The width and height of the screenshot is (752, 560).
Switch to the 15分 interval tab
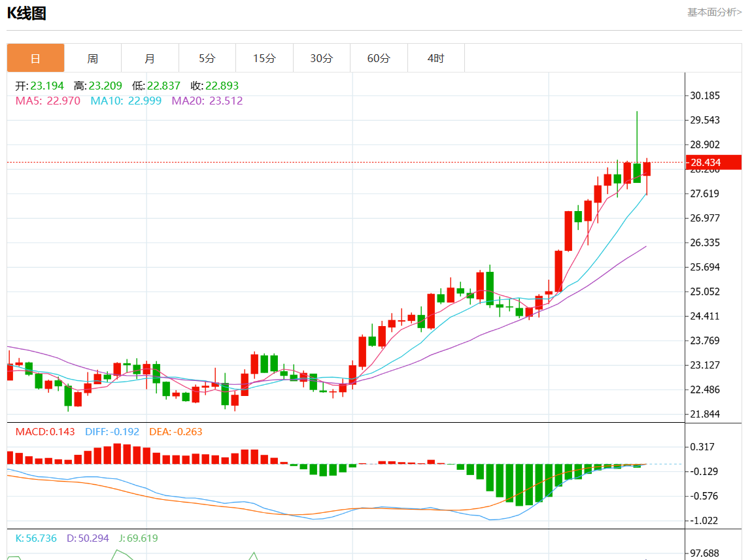[x=264, y=58]
